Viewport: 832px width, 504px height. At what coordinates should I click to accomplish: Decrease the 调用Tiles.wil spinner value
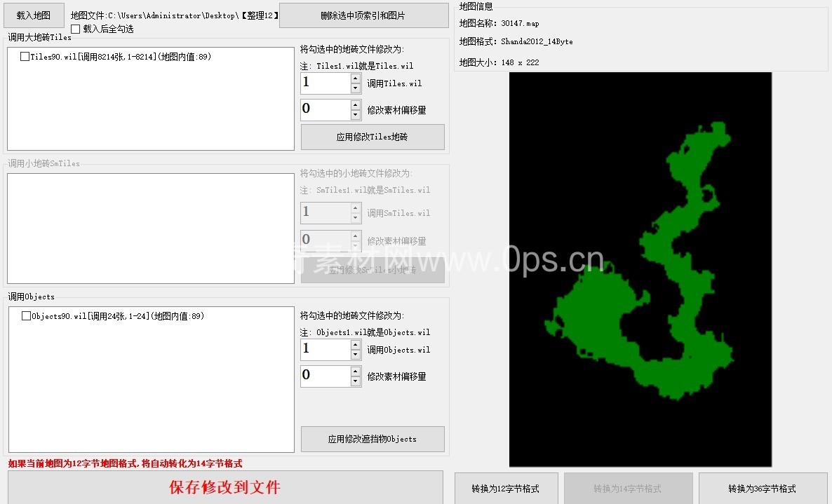(356, 88)
